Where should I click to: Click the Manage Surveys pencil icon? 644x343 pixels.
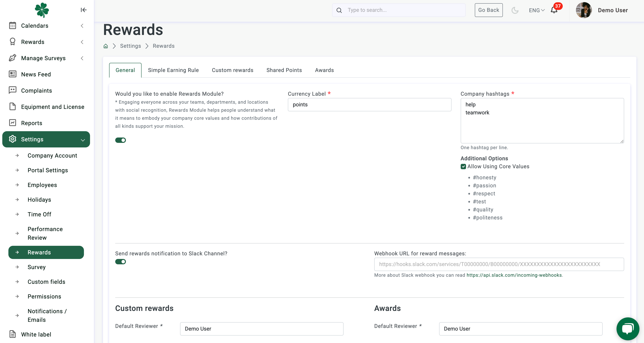pos(13,58)
